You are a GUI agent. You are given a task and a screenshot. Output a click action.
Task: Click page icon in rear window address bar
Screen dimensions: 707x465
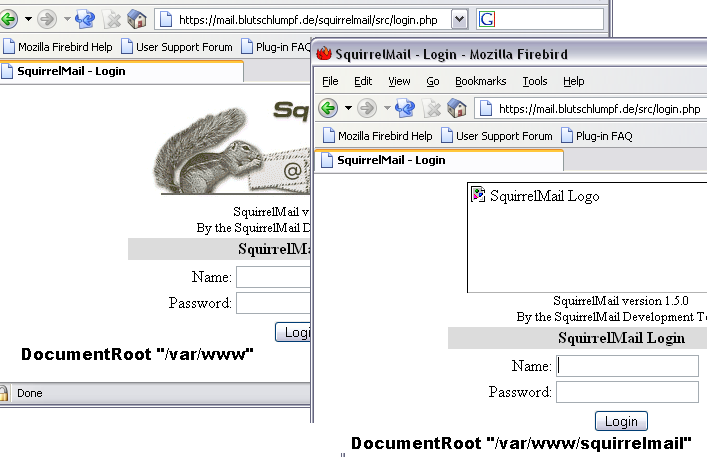tap(166, 20)
